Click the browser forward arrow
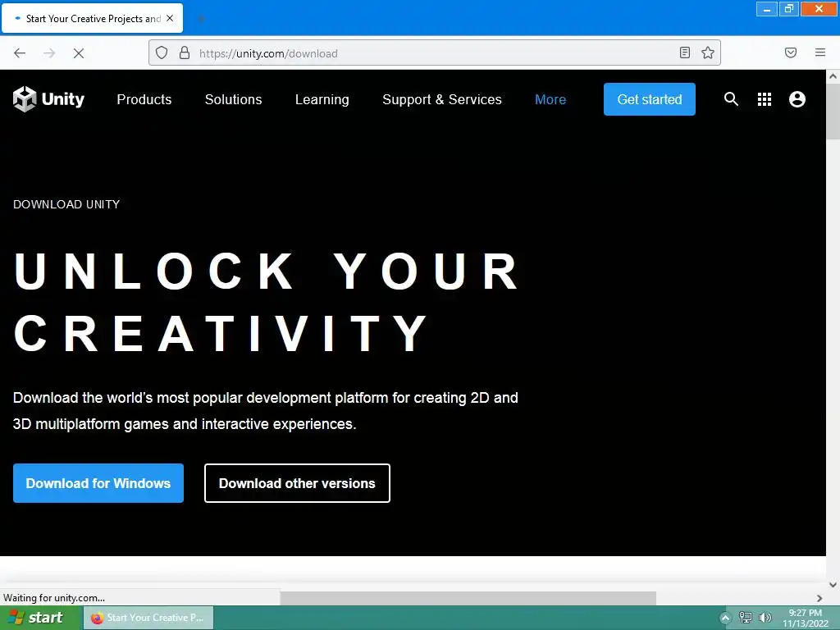Image resolution: width=840 pixels, height=630 pixels. [49, 53]
